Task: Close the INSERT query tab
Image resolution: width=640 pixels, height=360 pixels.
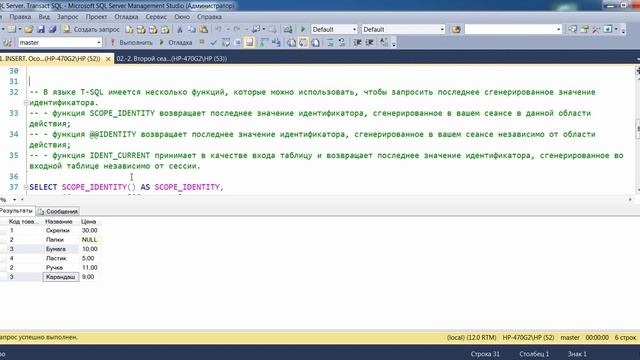Action: click(108, 59)
